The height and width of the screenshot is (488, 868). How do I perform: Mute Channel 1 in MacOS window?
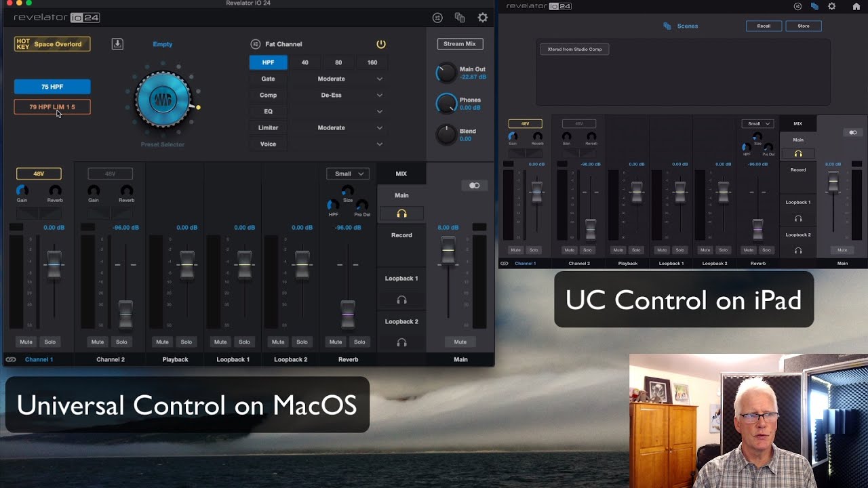(26, 342)
